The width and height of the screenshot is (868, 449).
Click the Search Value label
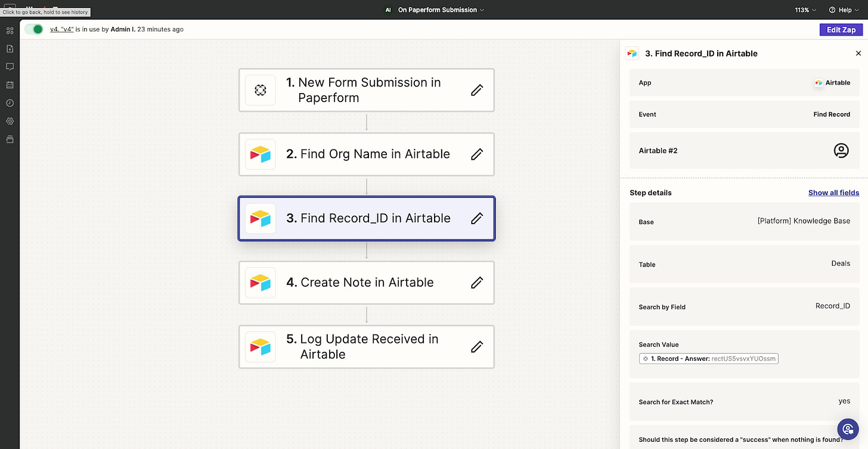(x=659, y=345)
